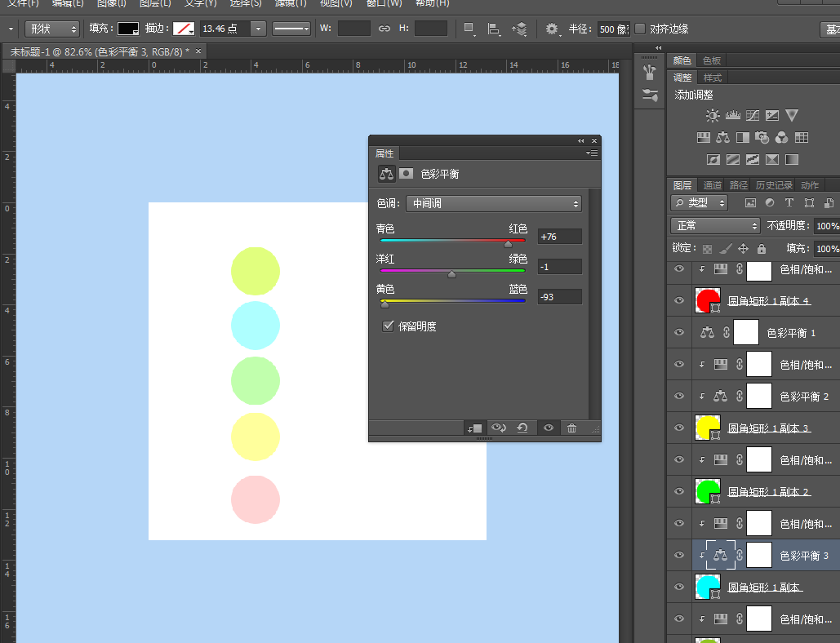Screen dimensions: 840x643
Task: Click the clip-to-layer icon in Properties panel
Action: point(474,428)
